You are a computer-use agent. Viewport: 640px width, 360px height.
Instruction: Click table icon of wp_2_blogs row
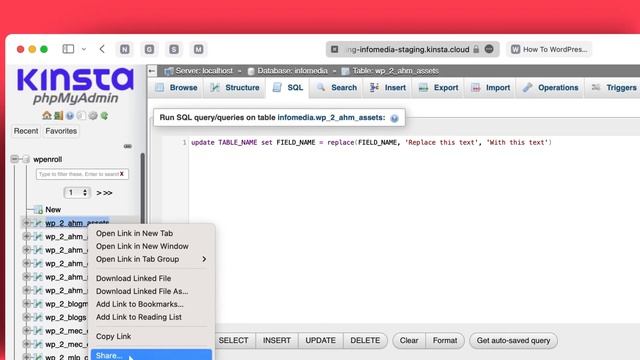click(x=38, y=317)
